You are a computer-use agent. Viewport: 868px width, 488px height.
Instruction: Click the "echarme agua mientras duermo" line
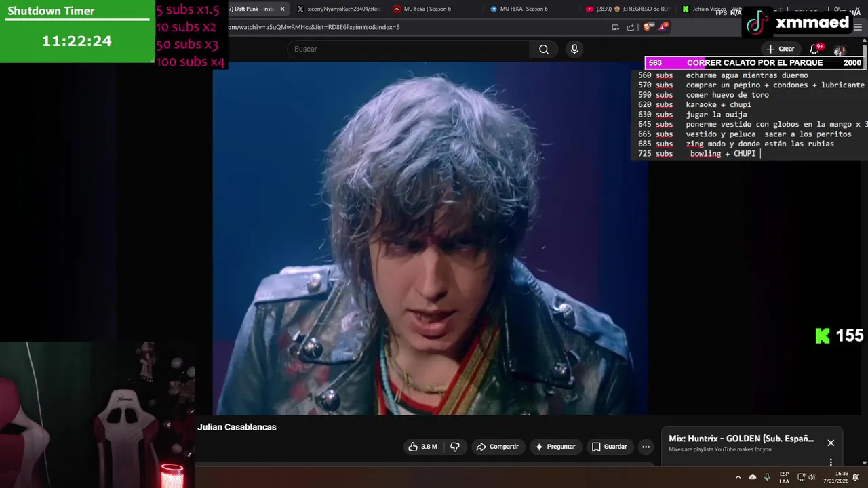723,75
